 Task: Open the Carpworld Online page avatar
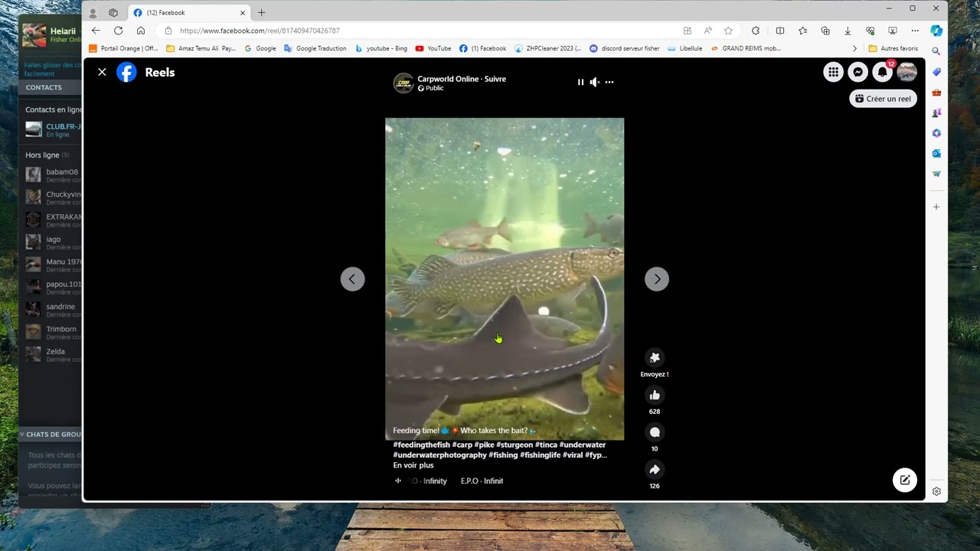[403, 83]
